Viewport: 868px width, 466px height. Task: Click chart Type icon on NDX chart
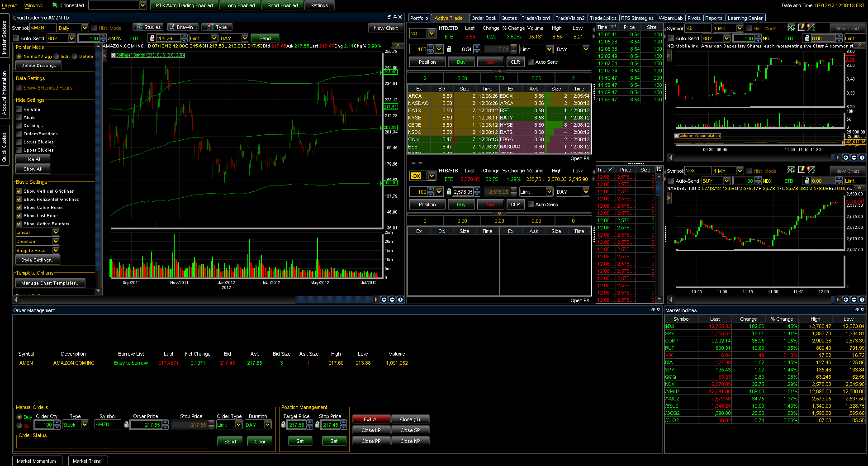811,170
